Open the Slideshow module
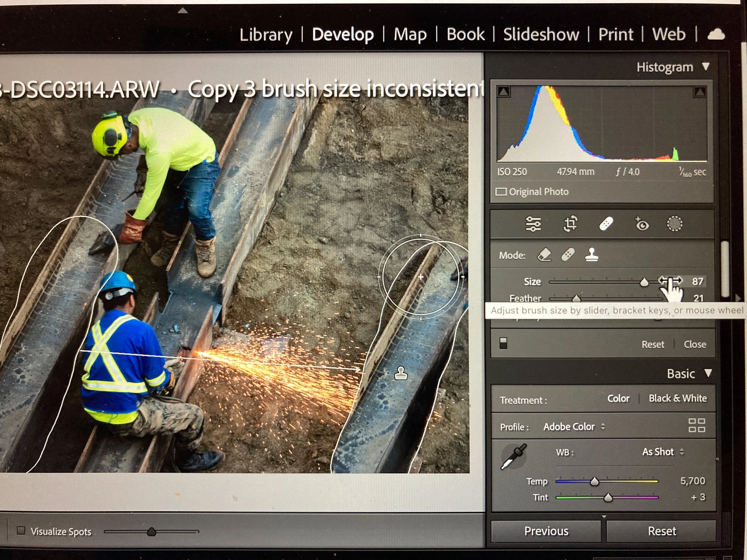Image resolution: width=747 pixels, height=560 pixels. [541, 35]
